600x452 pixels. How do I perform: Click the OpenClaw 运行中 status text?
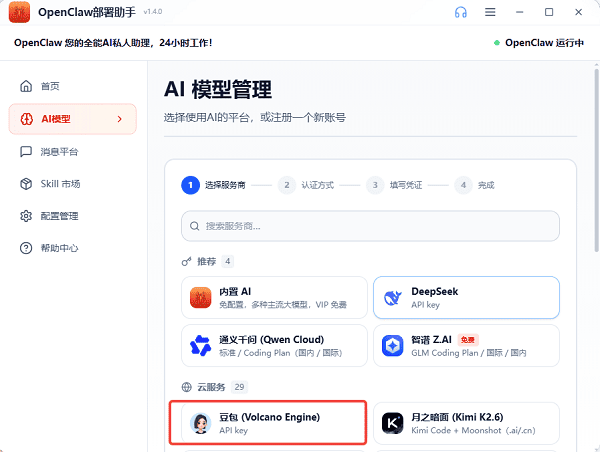point(544,43)
